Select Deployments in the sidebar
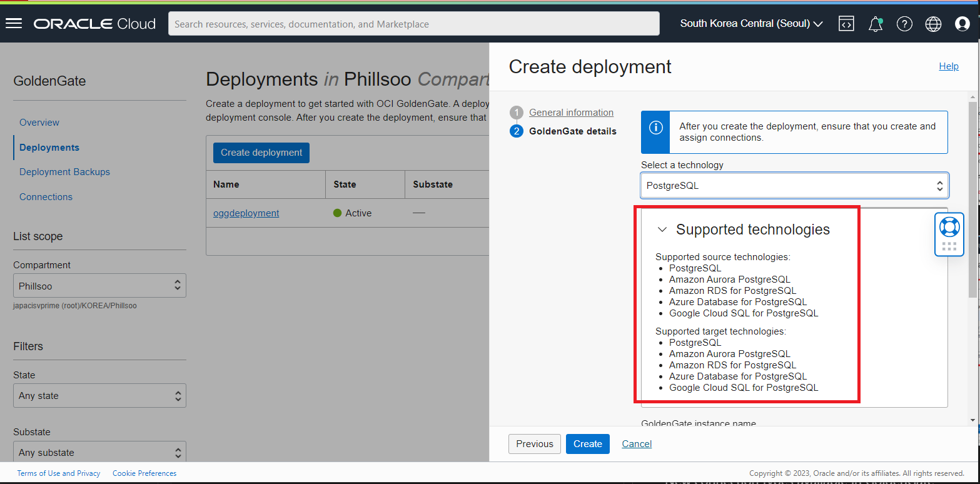The height and width of the screenshot is (484, 980). (49, 148)
